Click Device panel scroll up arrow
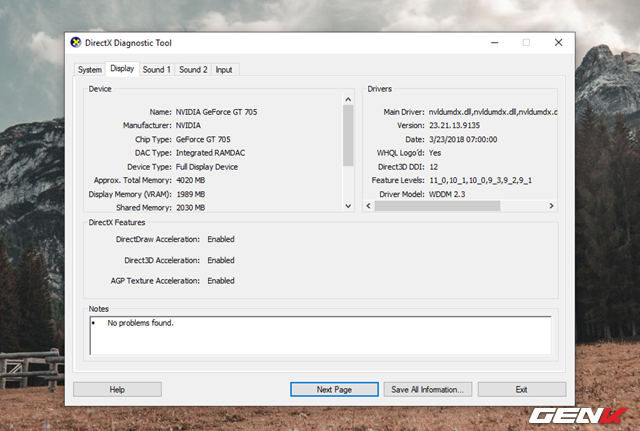 pos(348,99)
